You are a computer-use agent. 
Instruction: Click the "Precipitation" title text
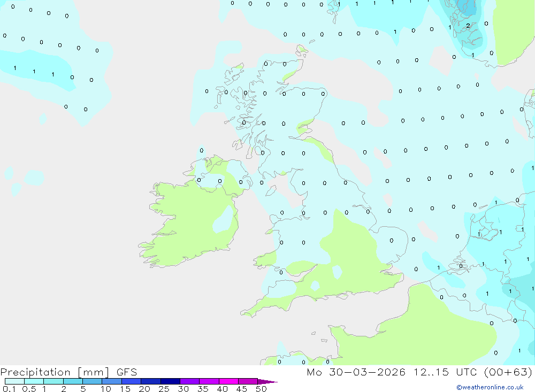click(35, 372)
